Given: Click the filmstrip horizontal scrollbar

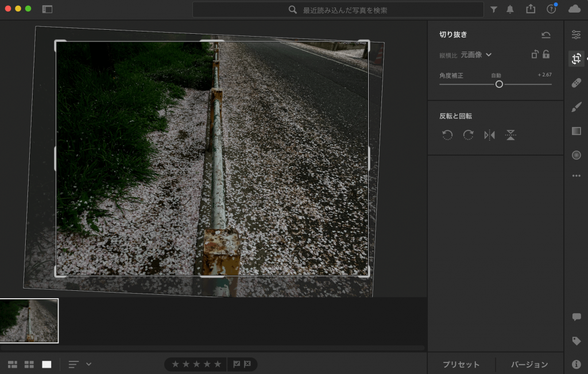Looking at the screenshot, I should [212, 348].
